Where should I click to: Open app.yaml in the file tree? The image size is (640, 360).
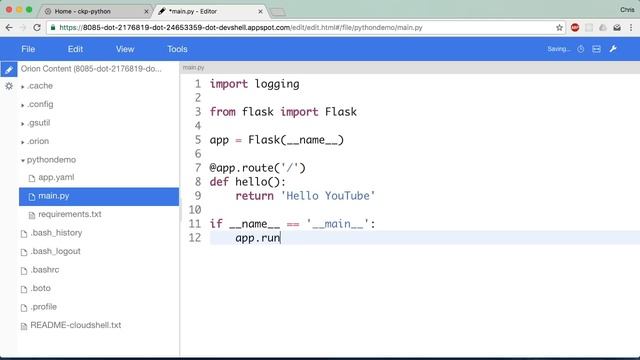pyautogui.click(x=56, y=178)
